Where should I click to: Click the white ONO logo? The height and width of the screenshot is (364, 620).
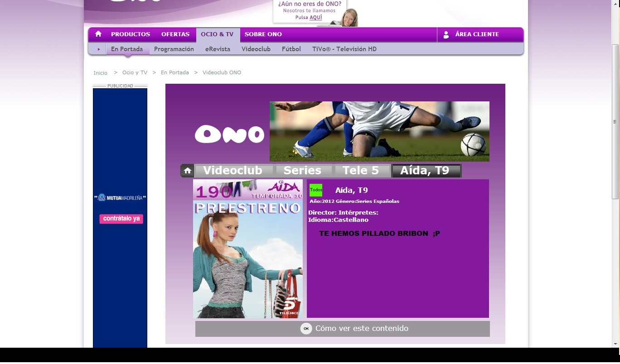[x=229, y=134]
